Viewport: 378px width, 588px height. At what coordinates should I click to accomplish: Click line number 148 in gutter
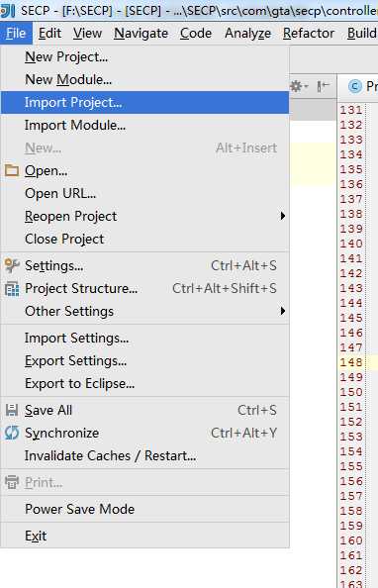(x=351, y=362)
